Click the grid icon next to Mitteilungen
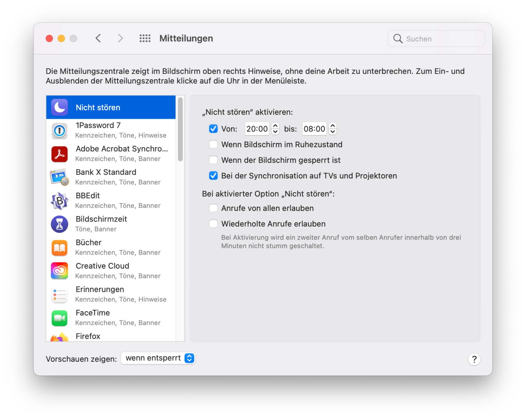Image resolution: width=526 pixels, height=420 pixels. (145, 38)
